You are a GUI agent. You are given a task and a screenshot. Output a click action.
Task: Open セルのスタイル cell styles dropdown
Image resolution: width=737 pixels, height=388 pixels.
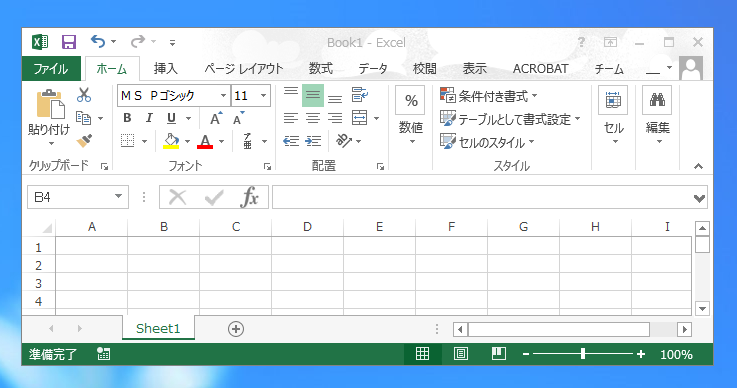487,142
